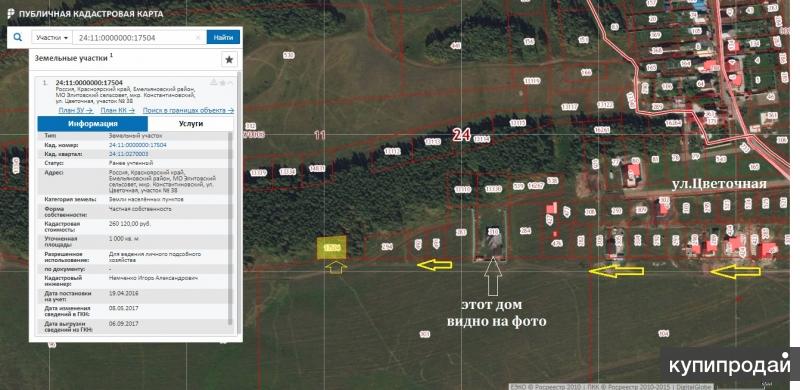Follow Поиск в границах объекта link
This screenshot has height=390, width=800.
click(188, 110)
